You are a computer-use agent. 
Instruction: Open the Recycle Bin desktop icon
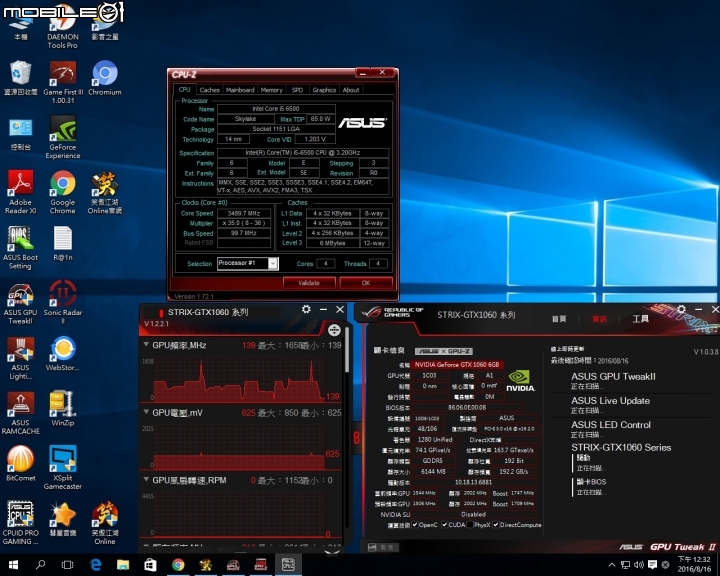pyautogui.click(x=20, y=78)
